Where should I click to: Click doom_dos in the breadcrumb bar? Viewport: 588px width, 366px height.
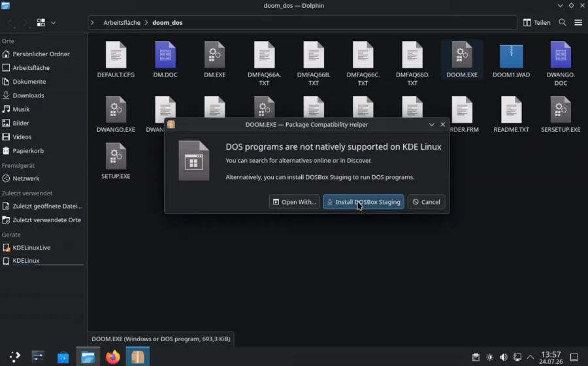point(168,22)
